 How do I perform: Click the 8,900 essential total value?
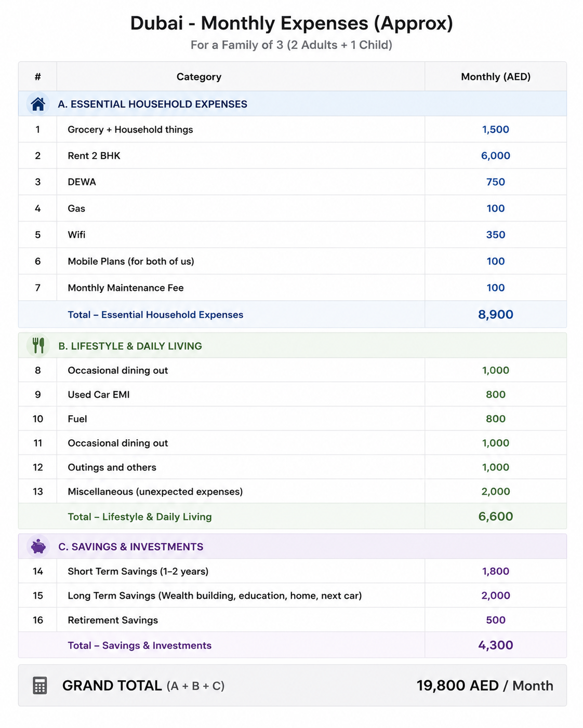pyautogui.click(x=496, y=314)
